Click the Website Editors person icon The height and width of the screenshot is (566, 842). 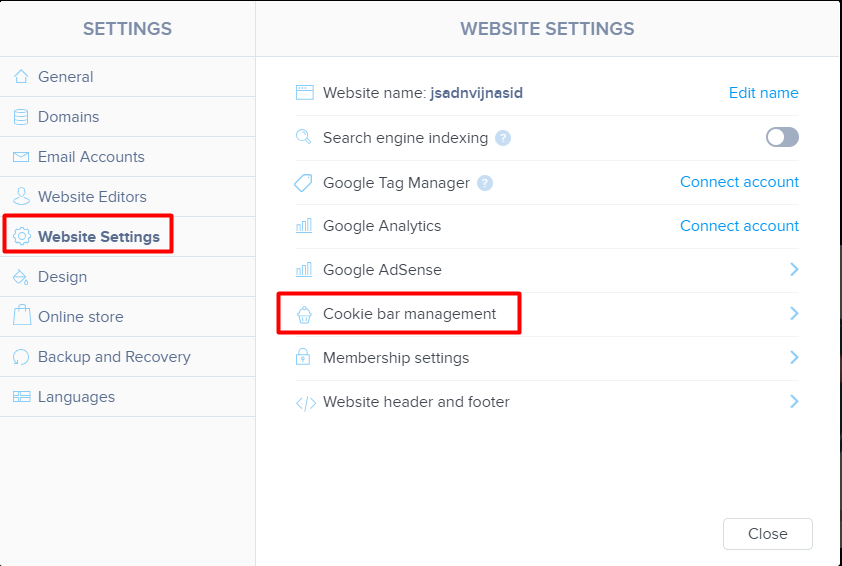[x=21, y=197]
